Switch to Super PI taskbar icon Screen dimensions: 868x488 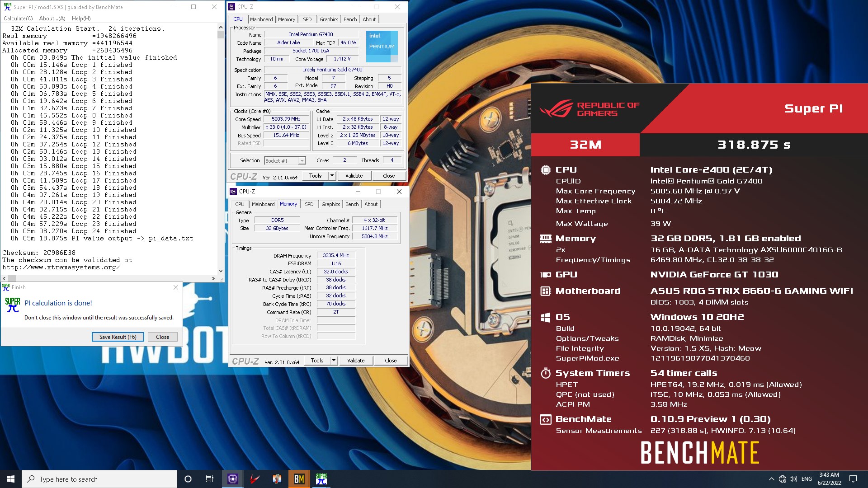click(321, 479)
